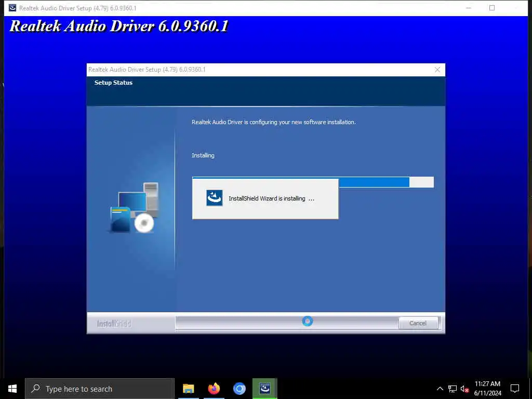The image size is (532, 399).
Task: Maximize the outer Realtek setup window
Action: coord(492,8)
